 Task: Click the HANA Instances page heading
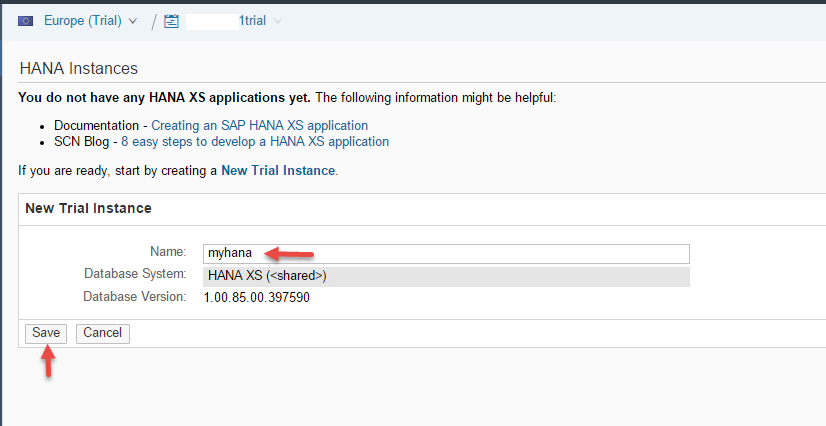click(x=78, y=69)
